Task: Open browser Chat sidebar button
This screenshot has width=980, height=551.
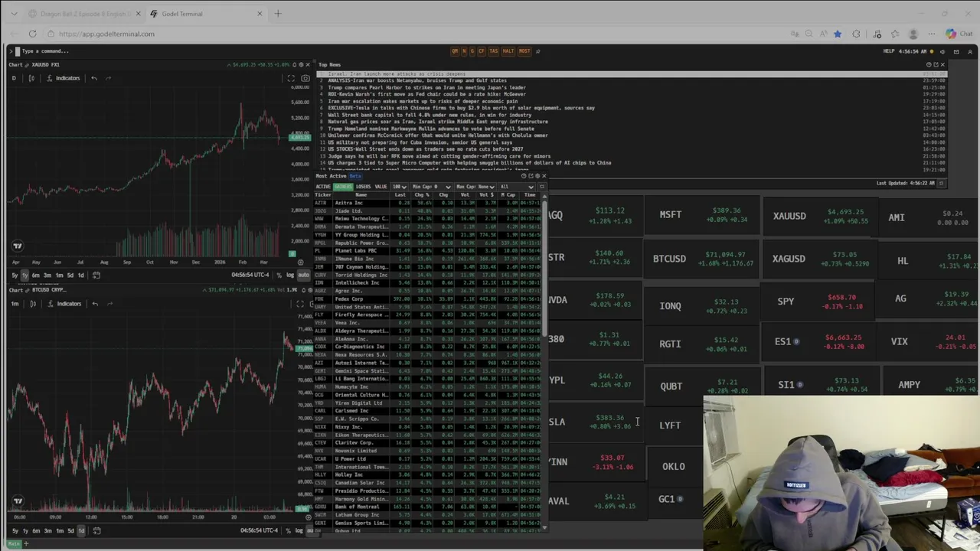Action: pos(959,34)
